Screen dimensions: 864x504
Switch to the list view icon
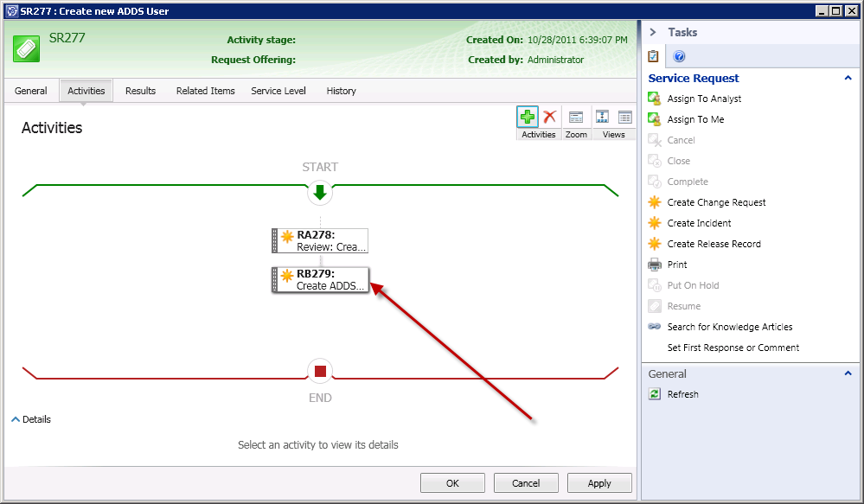[624, 117]
